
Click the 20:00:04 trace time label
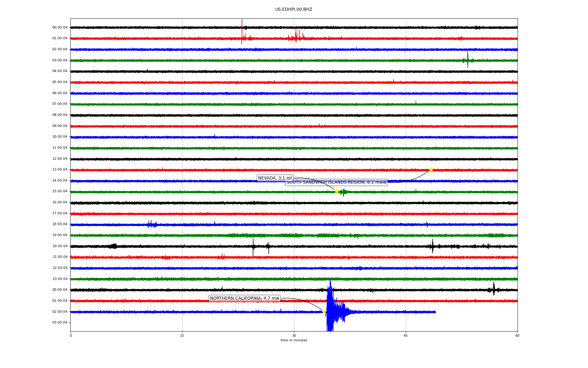60,246
